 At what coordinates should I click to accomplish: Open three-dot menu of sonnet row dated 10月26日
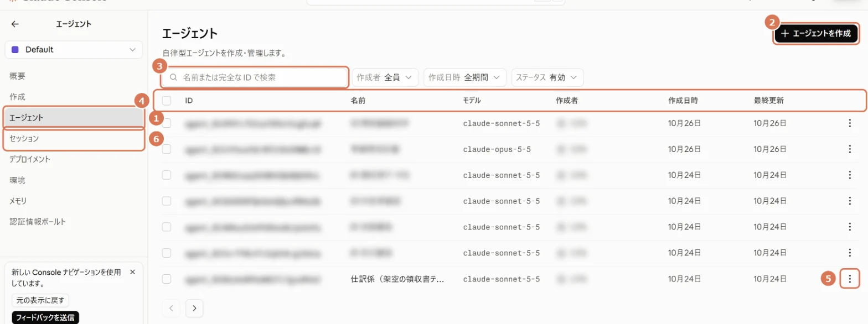(850, 123)
